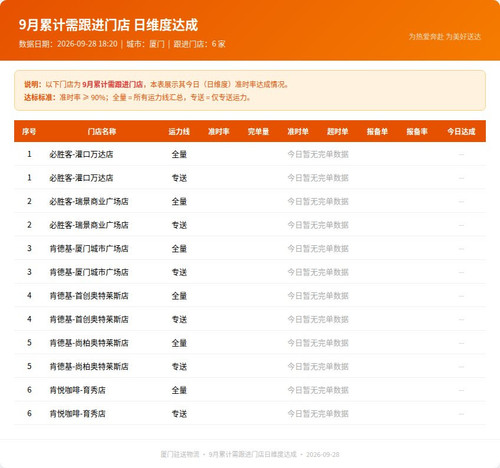
Task: Select 肯德基-尚柏奥特莱斯店 in its 全量 row
Action: tap(89, 343)
